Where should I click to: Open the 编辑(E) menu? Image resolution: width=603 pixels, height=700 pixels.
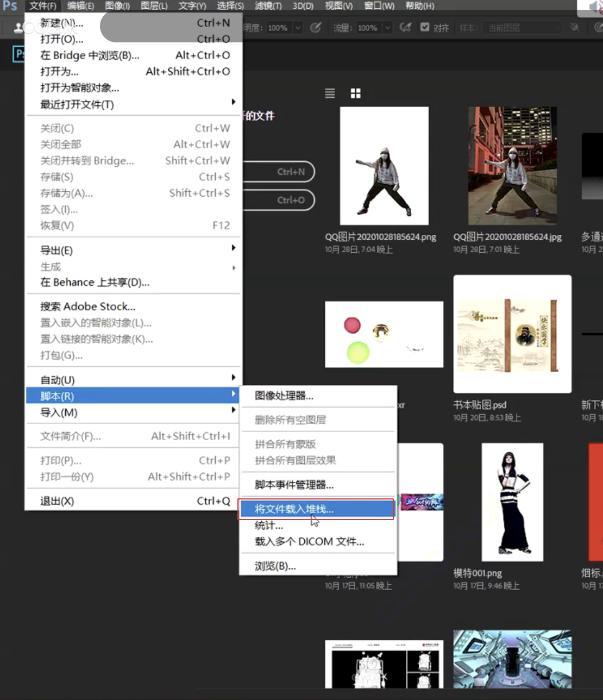click(80, 6)
